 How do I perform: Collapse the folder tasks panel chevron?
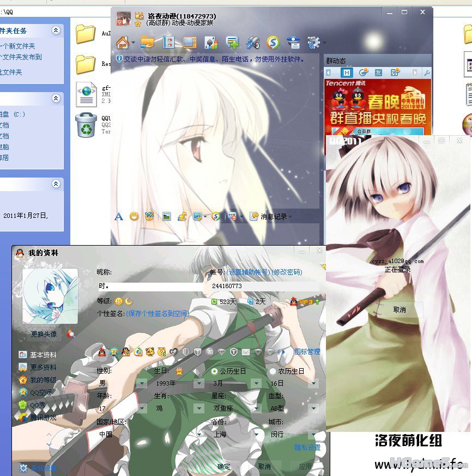click(x=56, y=30)
